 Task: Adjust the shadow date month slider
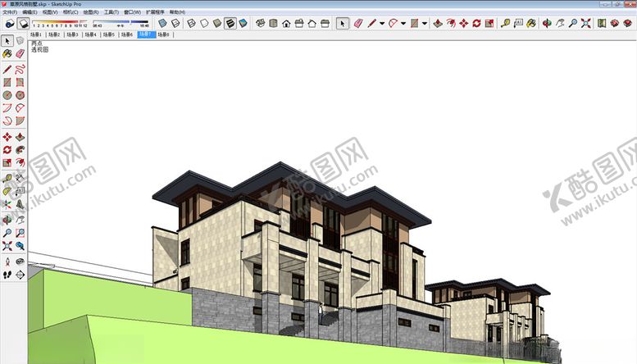coord(59,21)
